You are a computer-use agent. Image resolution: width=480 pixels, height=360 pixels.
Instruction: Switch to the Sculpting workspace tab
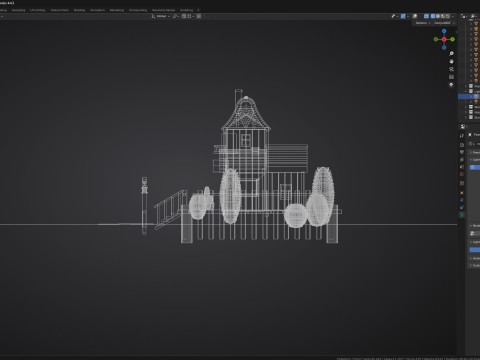pos(18,10)
